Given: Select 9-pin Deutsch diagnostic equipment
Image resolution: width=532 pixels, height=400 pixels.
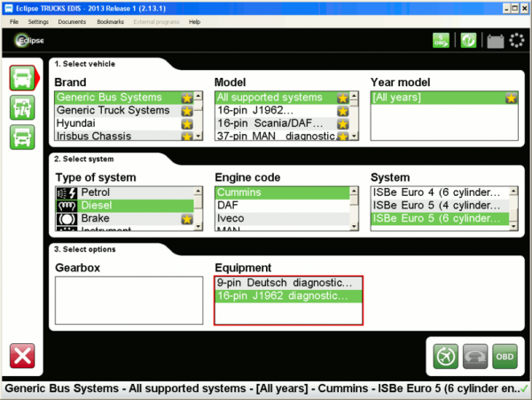Looking at the screenshot, I should 288,283.
